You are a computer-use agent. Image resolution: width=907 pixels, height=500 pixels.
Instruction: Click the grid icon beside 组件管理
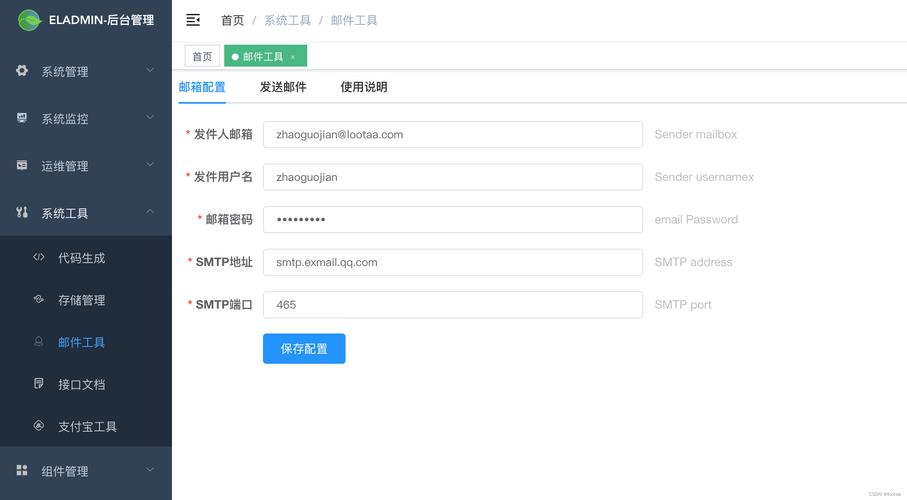point(22,470)
